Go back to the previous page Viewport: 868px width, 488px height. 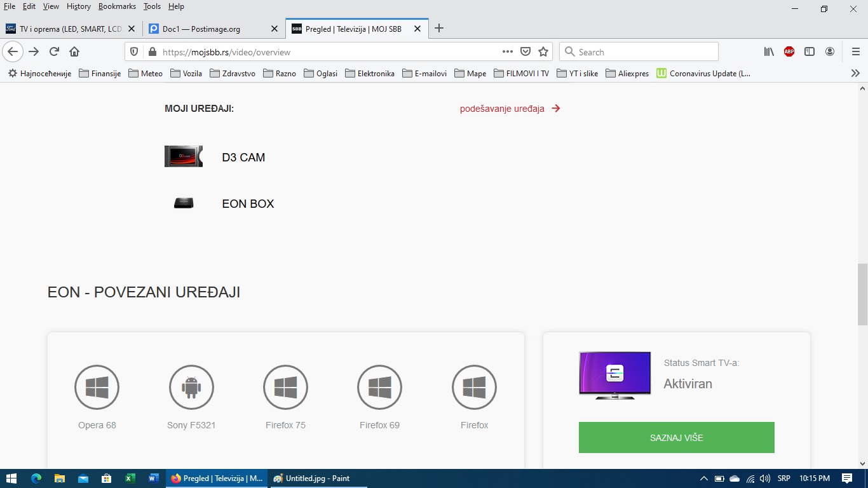pyautogui.click(x=13, y=51)
